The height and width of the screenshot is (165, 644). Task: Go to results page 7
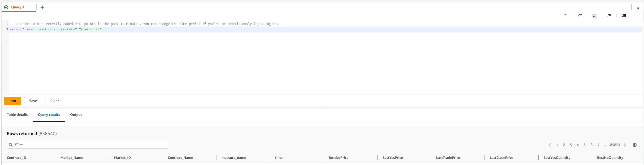[x=598, y=145]
